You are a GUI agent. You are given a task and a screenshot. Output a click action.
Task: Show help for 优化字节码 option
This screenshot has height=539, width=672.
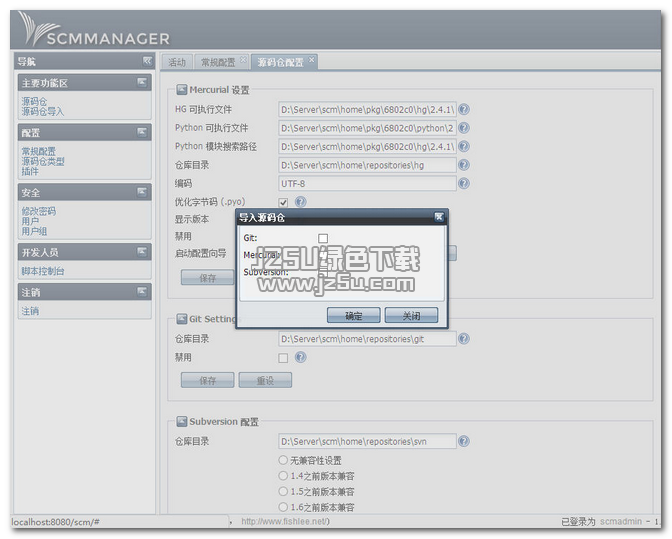click(x=301, y=202)
